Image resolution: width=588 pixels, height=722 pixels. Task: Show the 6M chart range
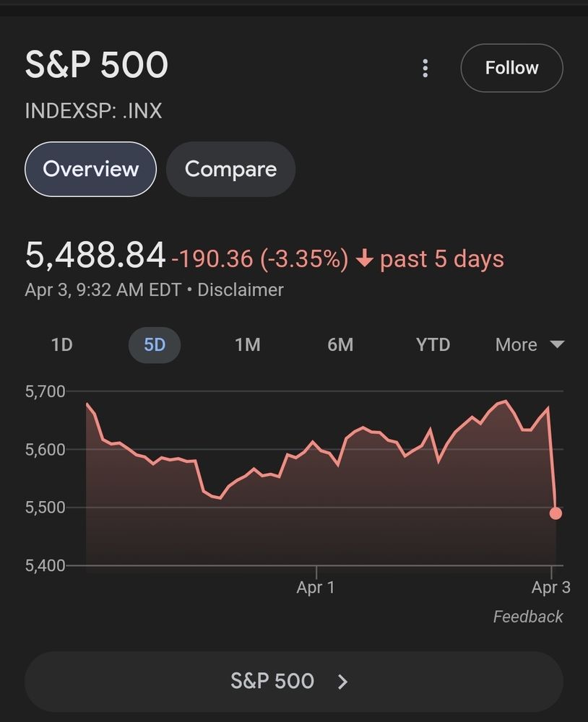[x=340, y=345]
